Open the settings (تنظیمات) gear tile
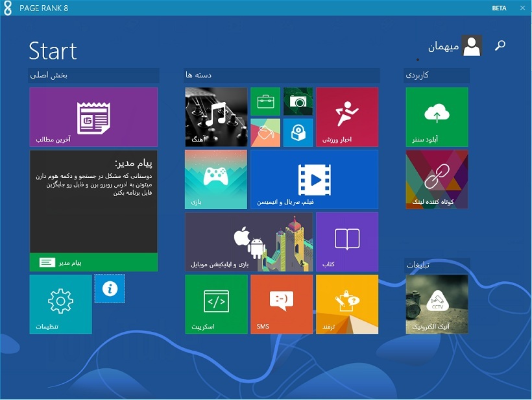Viewport: 532px width, 400px height. pos(60,304)
